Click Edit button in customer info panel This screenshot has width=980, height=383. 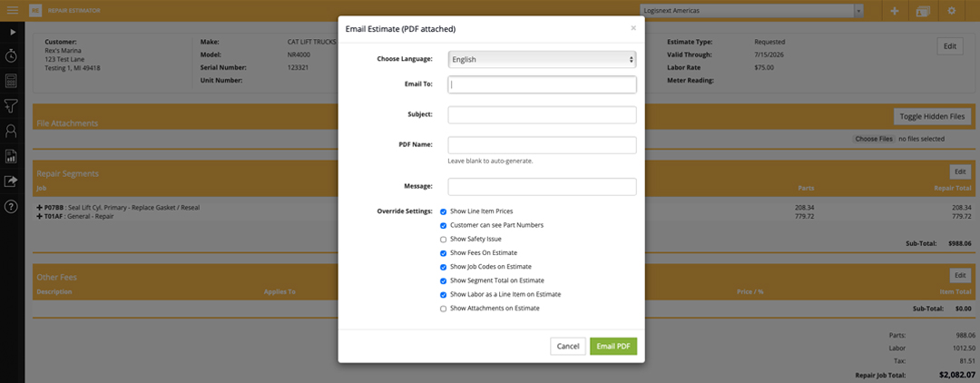(x=949, y=46)
